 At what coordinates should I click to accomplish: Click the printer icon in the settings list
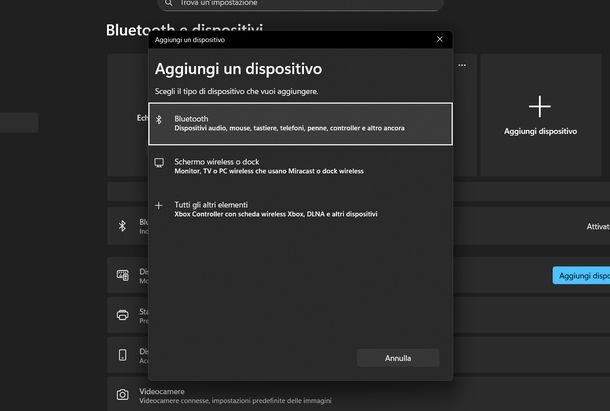tap(123, 315)
